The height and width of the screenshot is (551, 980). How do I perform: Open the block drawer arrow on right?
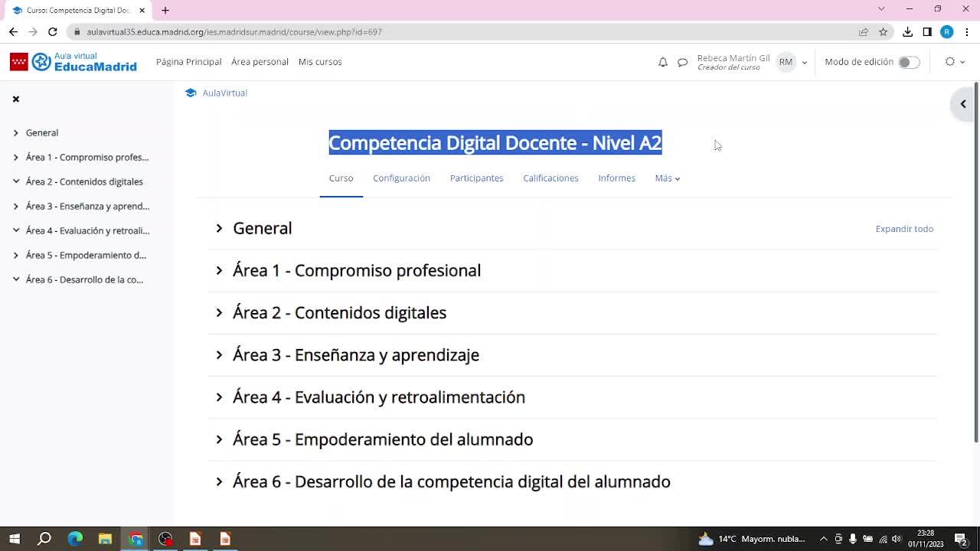point(963,104)
